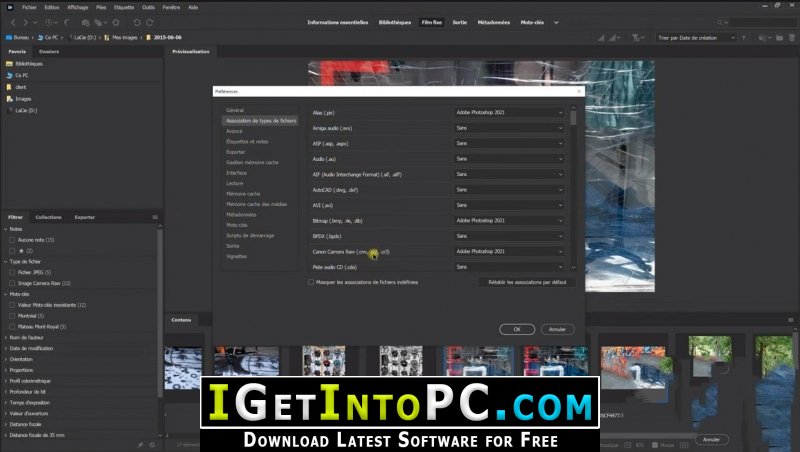The image size is (800, 452).
Task: Click Annuler in the Preferences dialog
Action: coord(557,330)
